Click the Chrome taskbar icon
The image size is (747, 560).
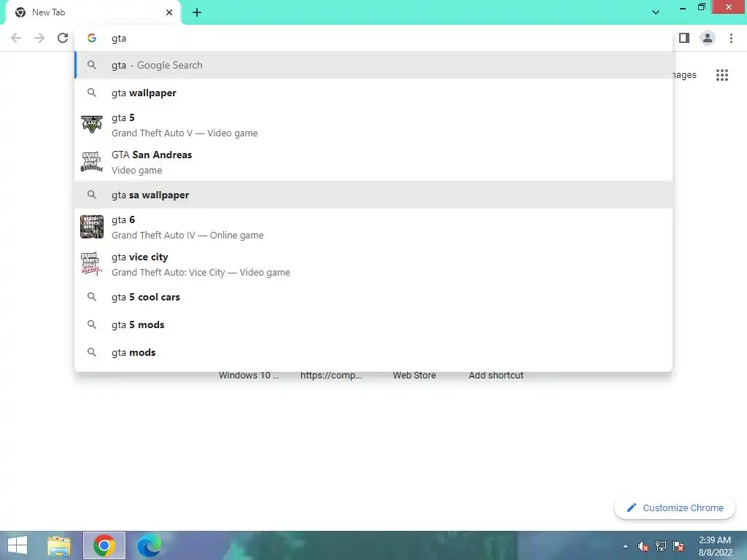point(104,545)
